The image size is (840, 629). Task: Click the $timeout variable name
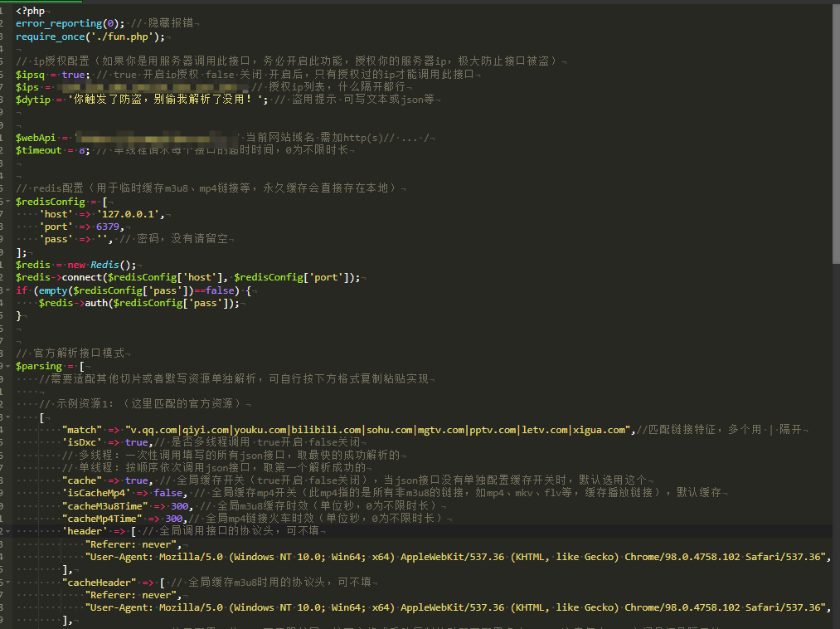pyautogui.click(x=38, y=150)
